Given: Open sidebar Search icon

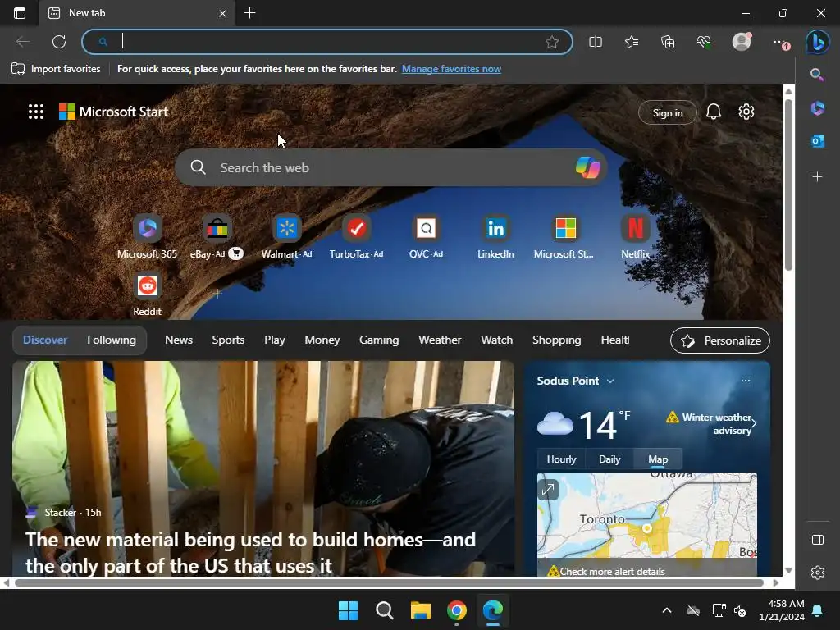Looking at the screenshot, I should point(817,75).
